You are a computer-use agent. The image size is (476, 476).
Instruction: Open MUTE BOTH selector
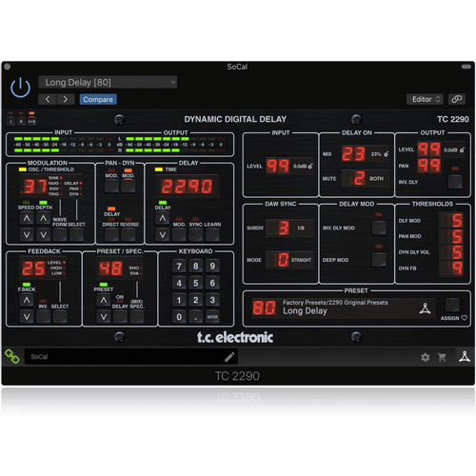pyautogui.click(x=365, y=178)
